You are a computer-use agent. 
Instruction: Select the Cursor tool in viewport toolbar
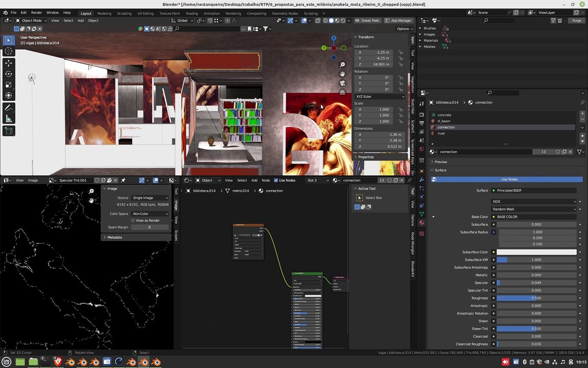pyautogui.click(x=9, y=51)
